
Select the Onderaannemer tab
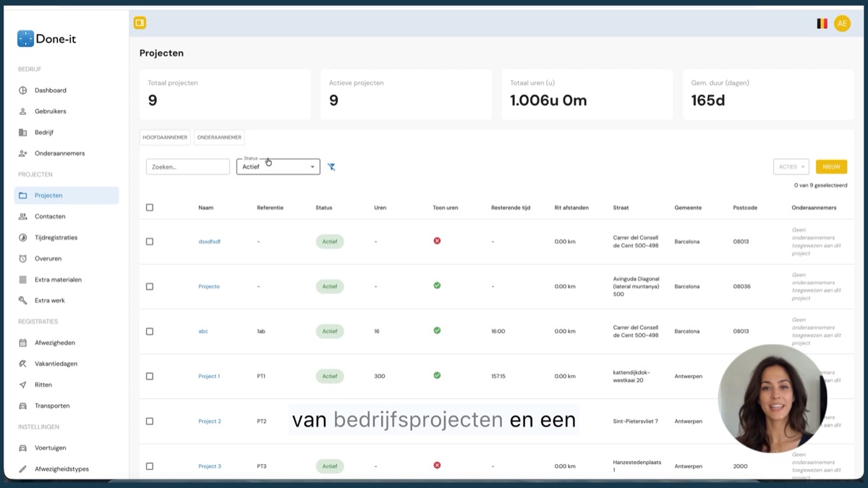point(219,138)
